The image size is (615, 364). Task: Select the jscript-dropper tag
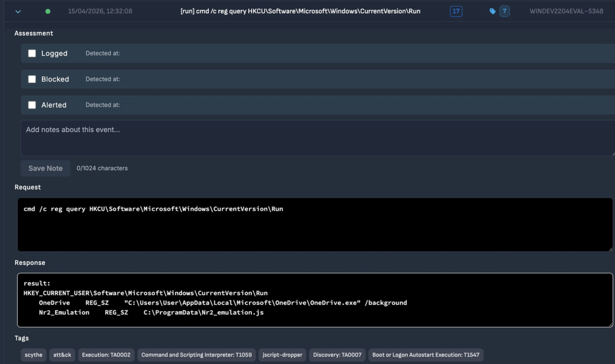pyautogui.click(x=282, y=355)
